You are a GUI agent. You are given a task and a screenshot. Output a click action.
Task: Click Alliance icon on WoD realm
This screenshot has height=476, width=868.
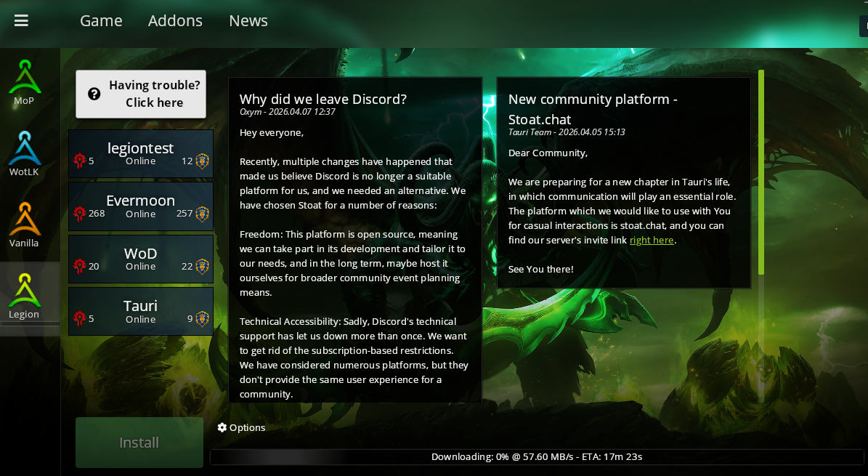(202, 267)
